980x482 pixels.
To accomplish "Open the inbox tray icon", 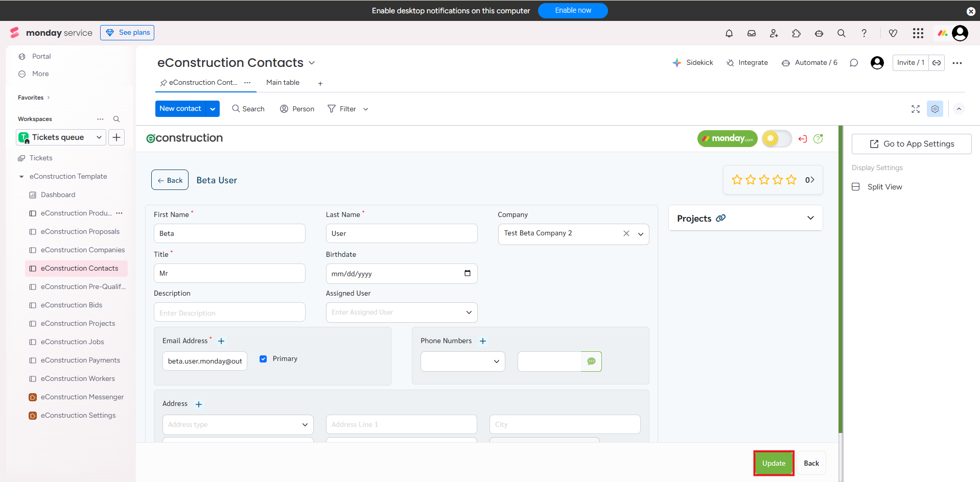I will coord(751,33).
